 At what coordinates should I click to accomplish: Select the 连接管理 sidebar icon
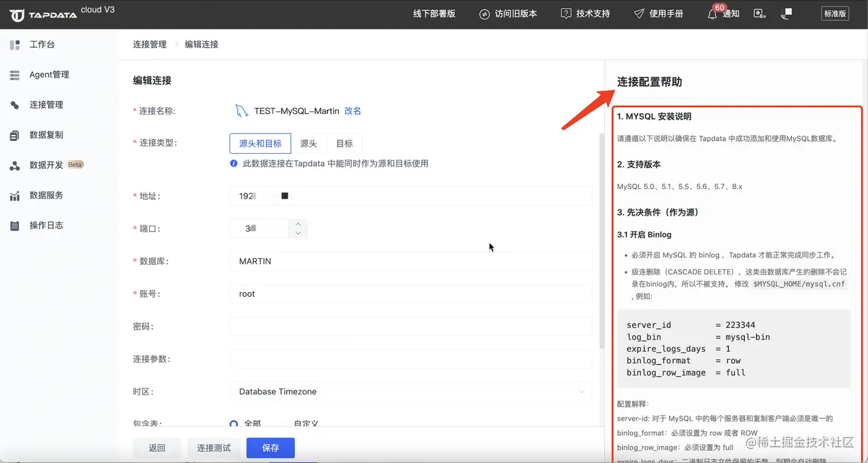pos(15,105)
